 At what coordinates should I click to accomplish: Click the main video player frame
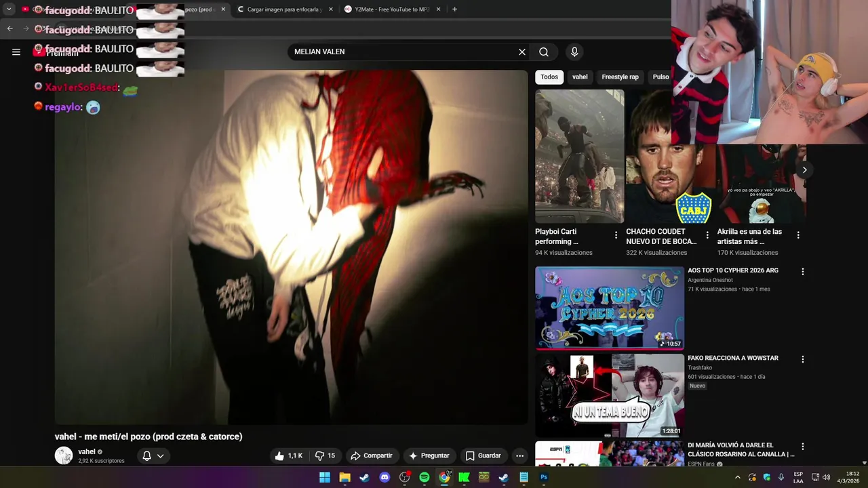point(291,247)
